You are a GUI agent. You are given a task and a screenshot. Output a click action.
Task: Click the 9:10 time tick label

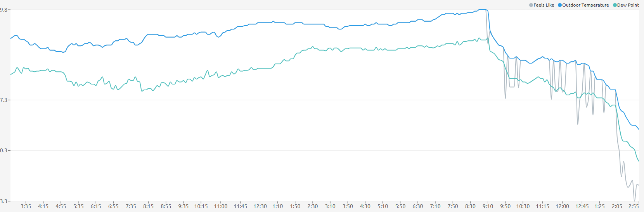488,206
